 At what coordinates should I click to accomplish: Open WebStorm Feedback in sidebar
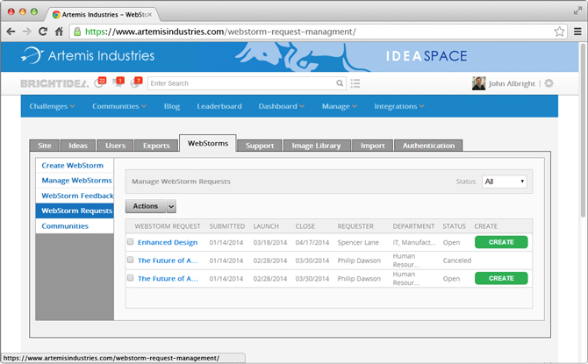(75, 196)
